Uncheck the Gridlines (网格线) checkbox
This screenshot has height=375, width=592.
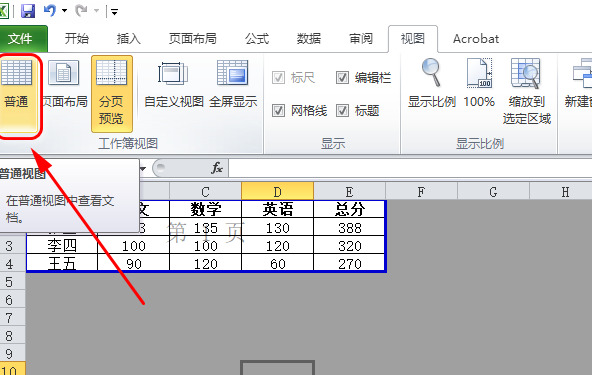[x=278, y=111]
